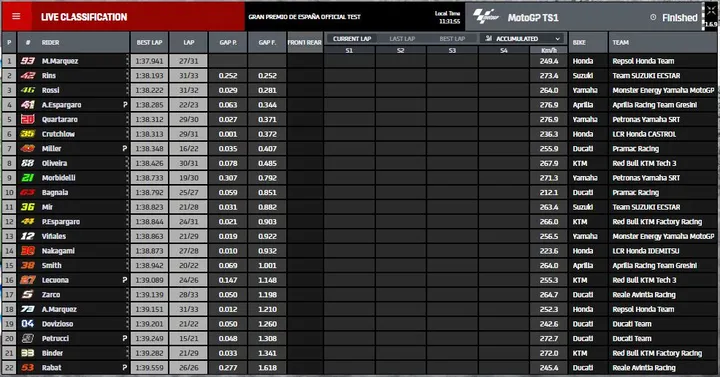Click the 12 Viñales number badge
The width and height of the screenshot is (720, 377).
28,236
